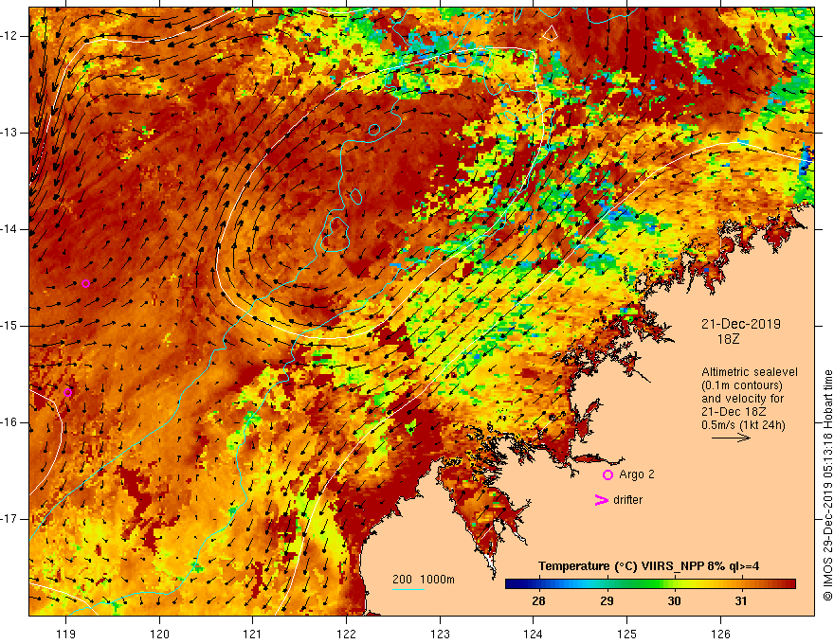
Task: Click the 'Altimetric sealevel' legend text
Action: point(750,372)
